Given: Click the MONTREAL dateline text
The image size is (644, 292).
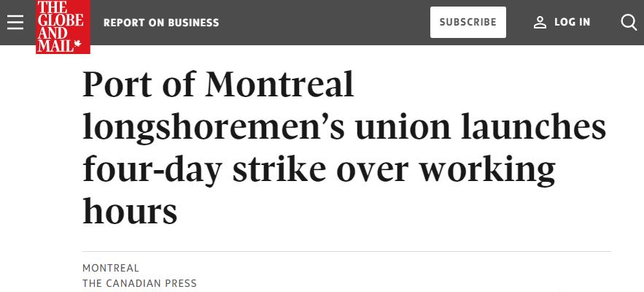Looking at the screenshot, I should (x=111, y=268).
